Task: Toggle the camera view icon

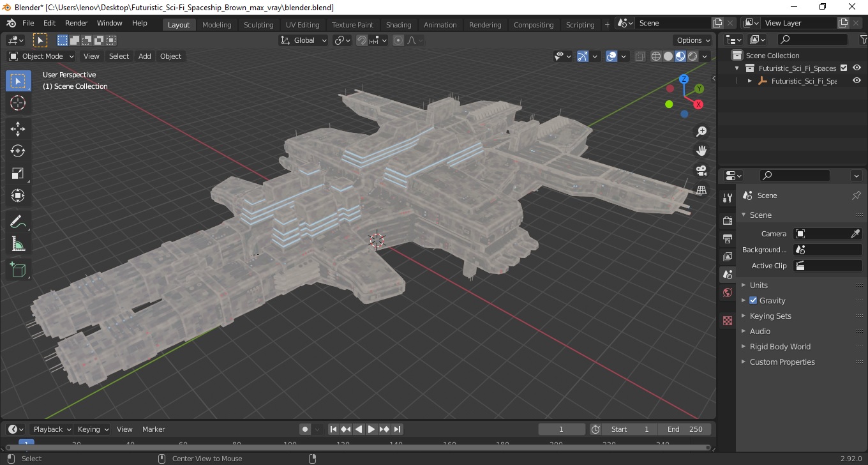Action: [x=701, y=171]
